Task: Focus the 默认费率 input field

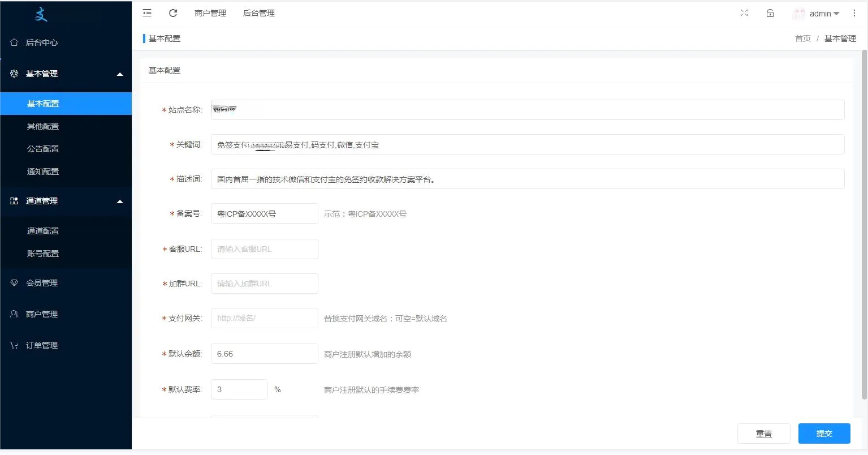Action: [x=239, y=389]
